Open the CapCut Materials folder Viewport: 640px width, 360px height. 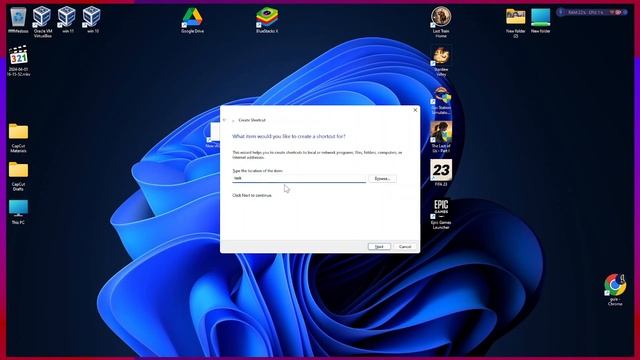click(18, 138)
